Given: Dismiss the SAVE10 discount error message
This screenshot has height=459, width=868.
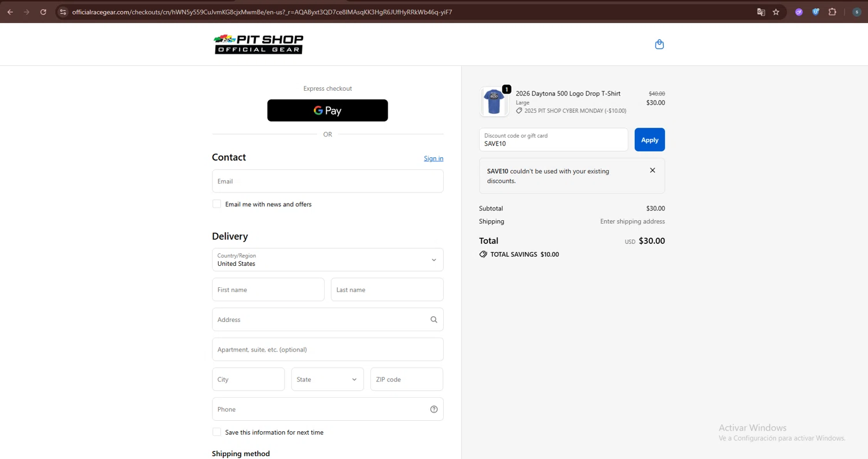Looking at the screenshot, I should tap(653, 171).
